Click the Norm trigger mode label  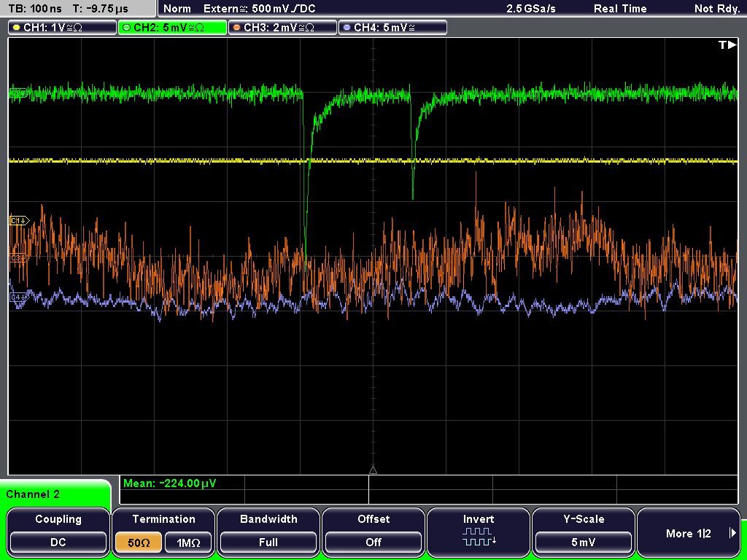[177, 9]
